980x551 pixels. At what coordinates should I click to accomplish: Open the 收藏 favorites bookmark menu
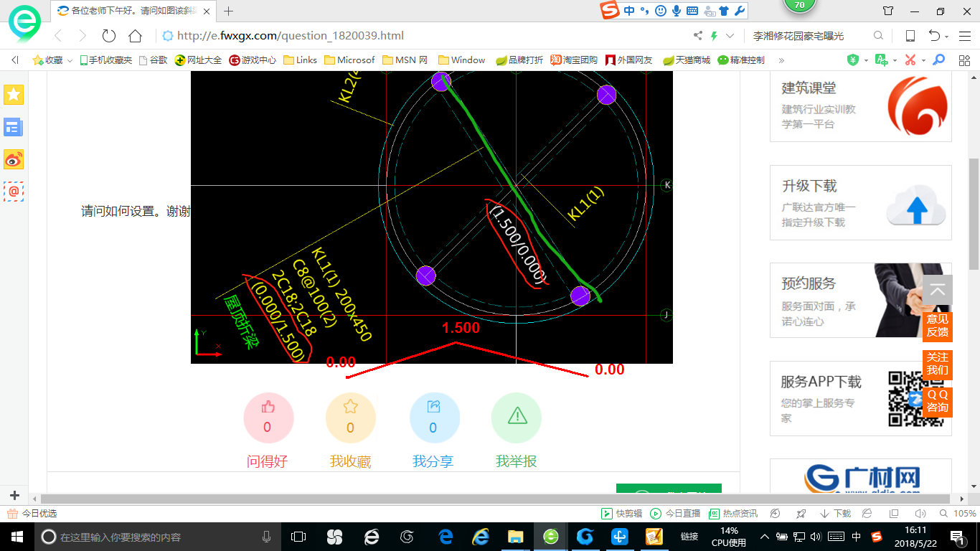[52, 60]
